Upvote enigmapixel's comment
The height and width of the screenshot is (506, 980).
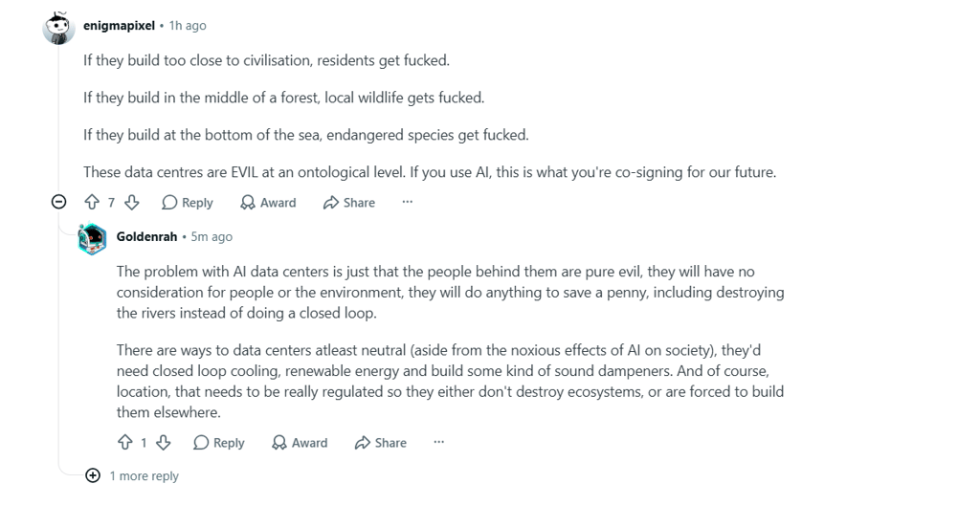click(92, 203)
